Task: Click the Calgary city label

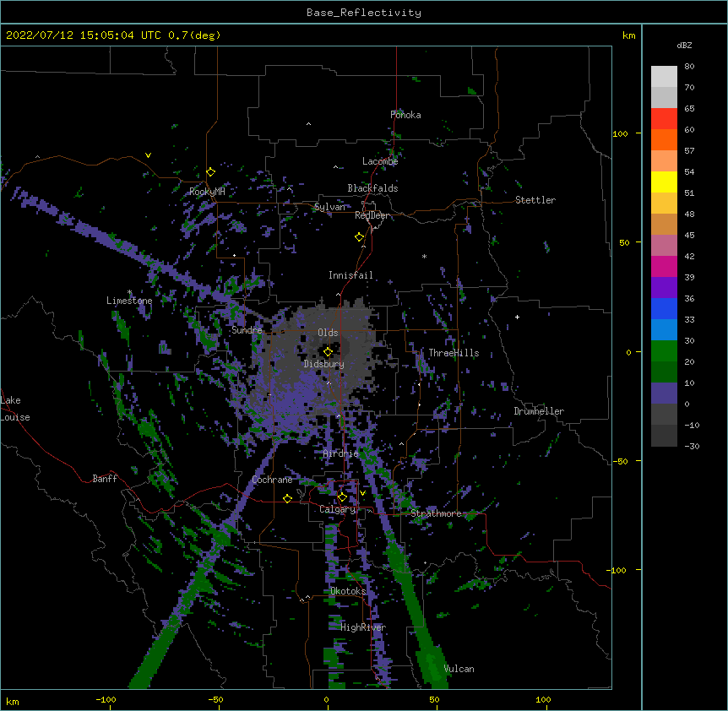Action: pos(338,509)
